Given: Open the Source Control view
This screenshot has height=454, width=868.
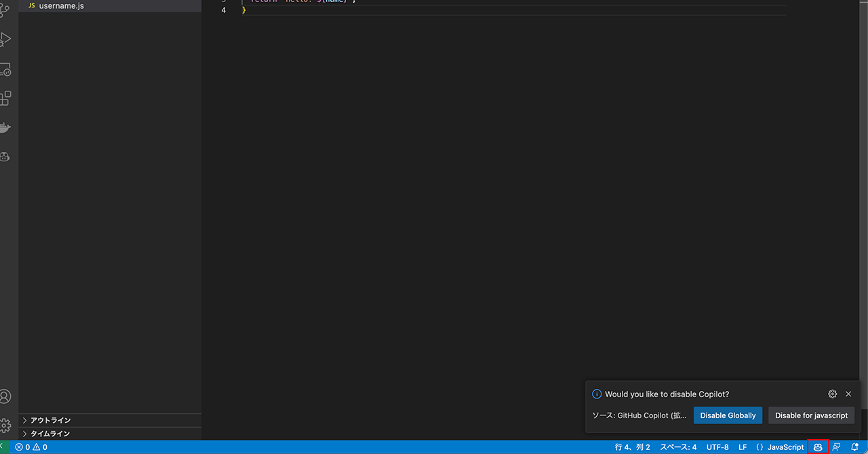Looking at the screenshot, I should 5,10.
